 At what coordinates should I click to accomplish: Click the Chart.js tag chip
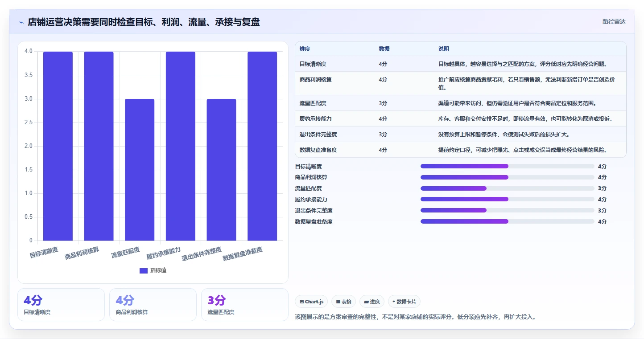coord(311,302)
